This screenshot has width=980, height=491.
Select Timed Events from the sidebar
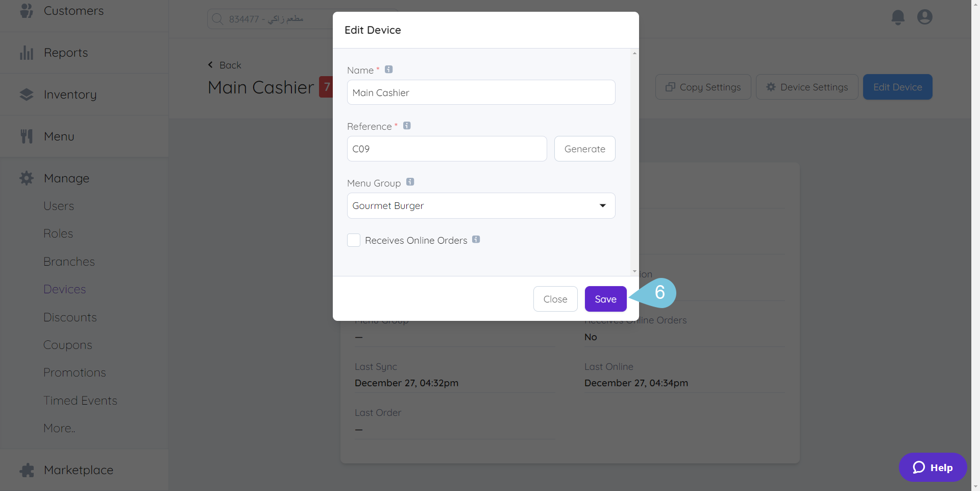[x=80, y=400]
